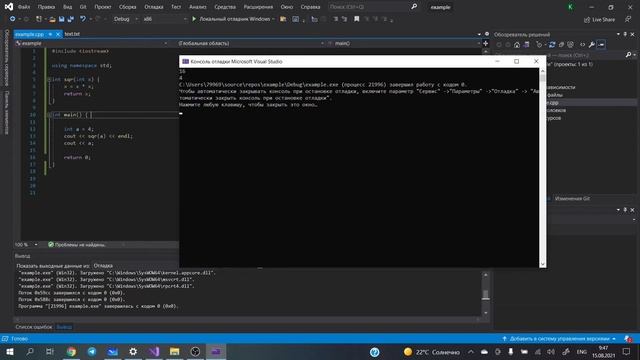The image size is (640, 360).
Task: Click the folder icon after the debugger button
Action: point(283,19)
